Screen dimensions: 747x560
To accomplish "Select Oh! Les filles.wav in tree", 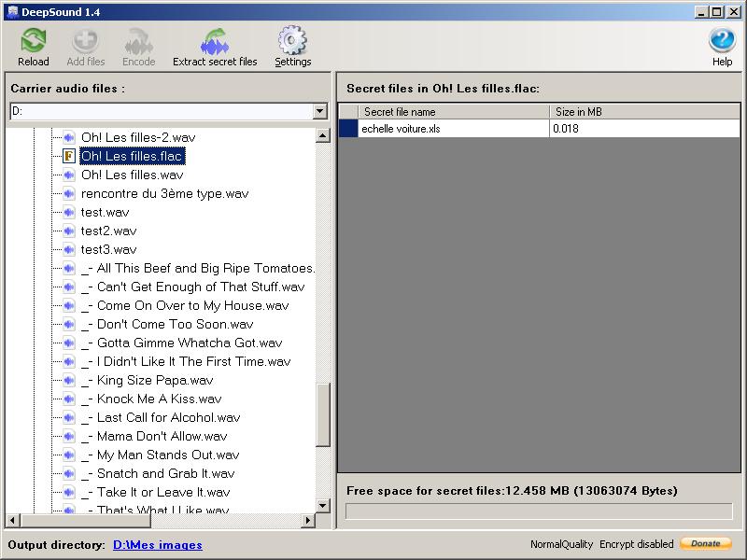I will coord(132,175).
